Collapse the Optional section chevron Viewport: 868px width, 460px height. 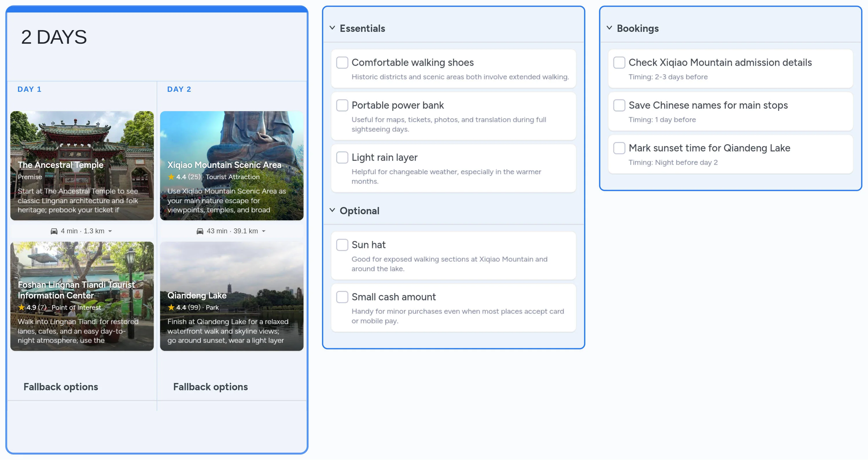332,210
